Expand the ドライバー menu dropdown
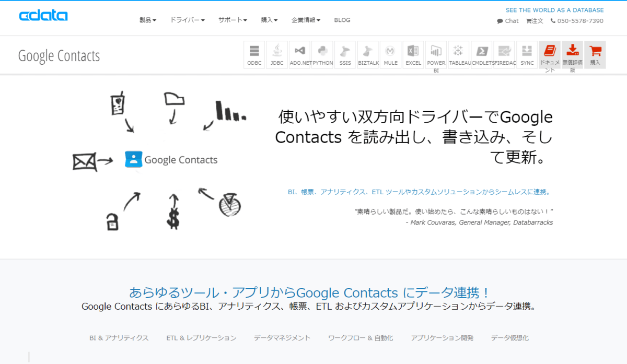This screenshot has width=627, height=364. coord(187,20)
